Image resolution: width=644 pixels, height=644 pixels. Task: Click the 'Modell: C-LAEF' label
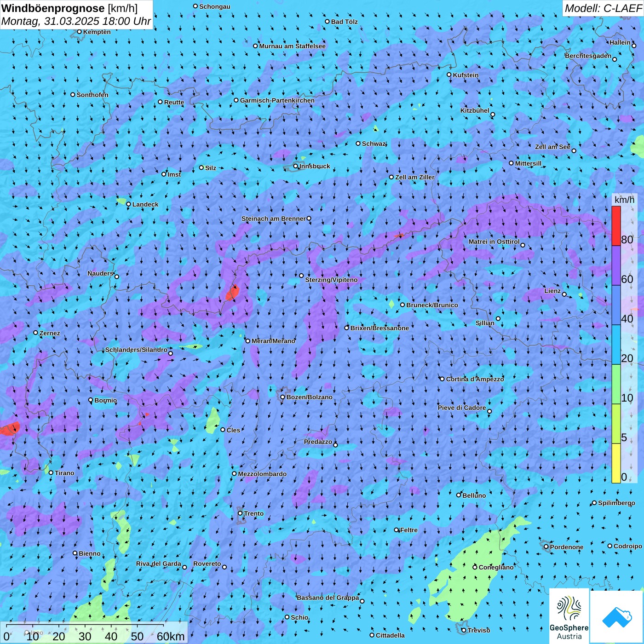click(603, 8)
